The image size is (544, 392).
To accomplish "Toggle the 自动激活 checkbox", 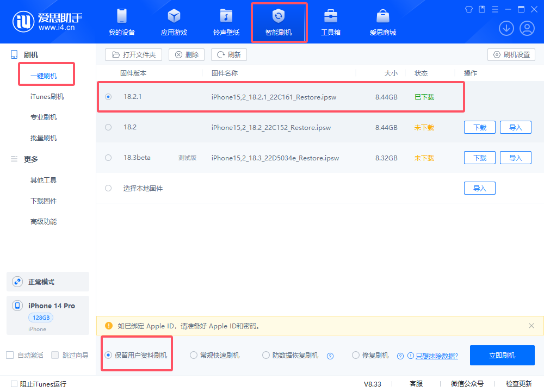I will 9,355.
